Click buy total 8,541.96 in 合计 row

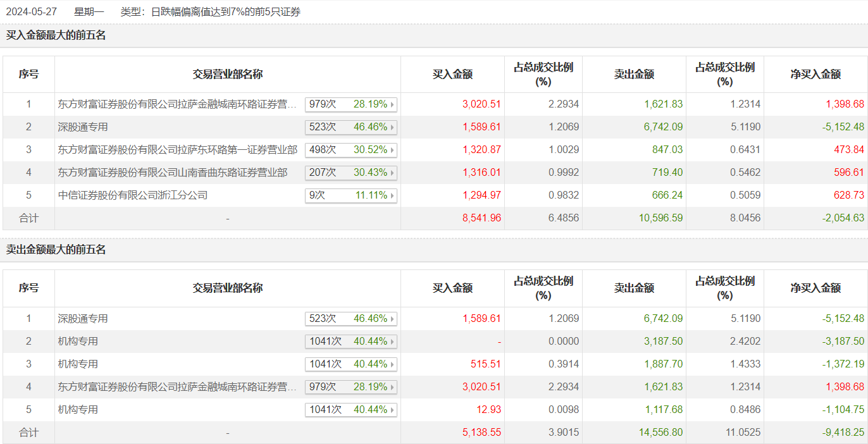click(x=481, y=218)
